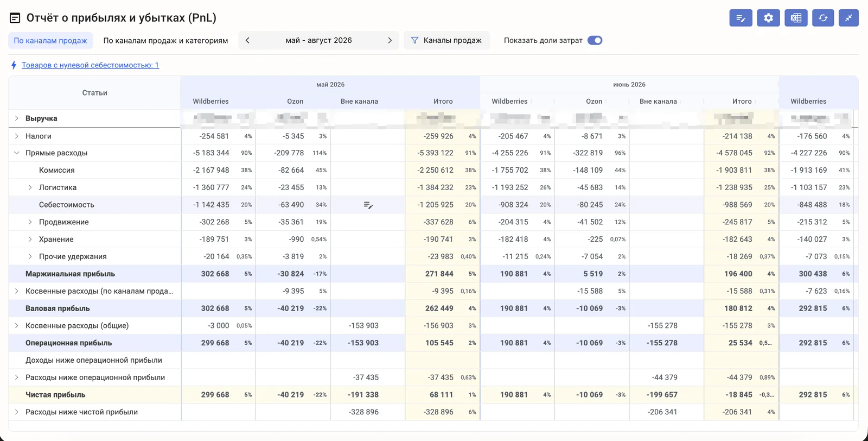Click the Комиссия row label
Image resolution: width=868 pixels, height=441 pixels.
[x=57, y=171]
